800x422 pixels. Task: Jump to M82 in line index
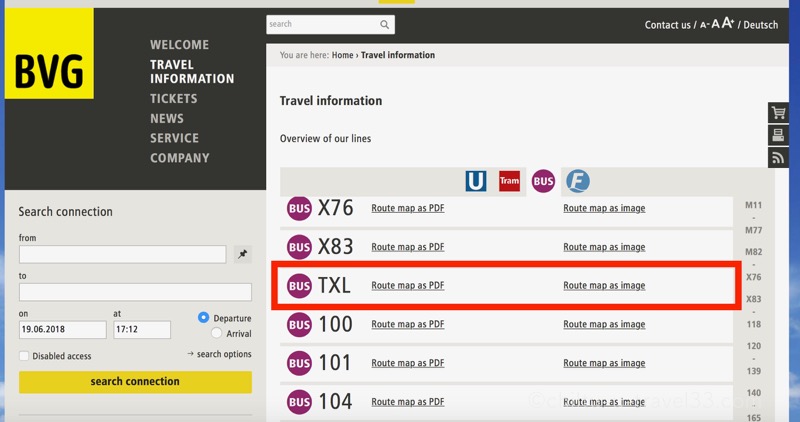[x=754, y=252]
